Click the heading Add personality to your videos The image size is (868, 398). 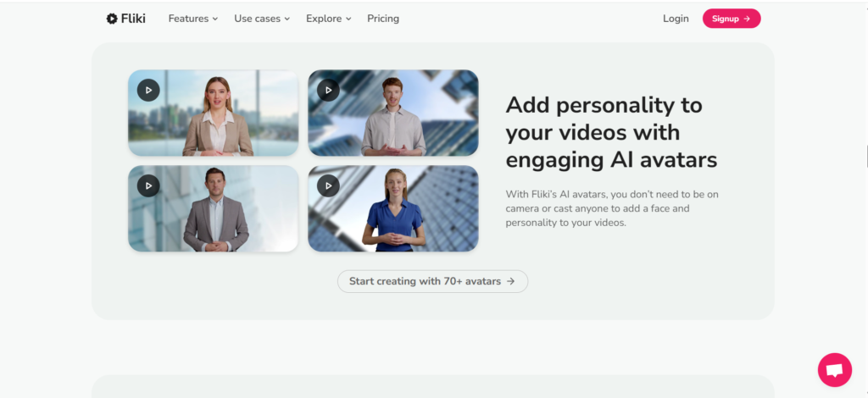611,133
